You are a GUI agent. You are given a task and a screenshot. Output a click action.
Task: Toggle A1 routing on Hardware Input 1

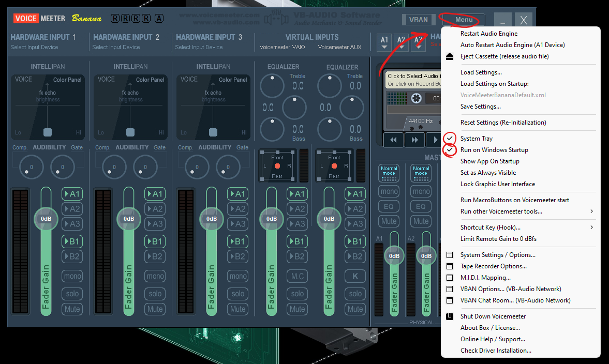click(x=72, y=194)
